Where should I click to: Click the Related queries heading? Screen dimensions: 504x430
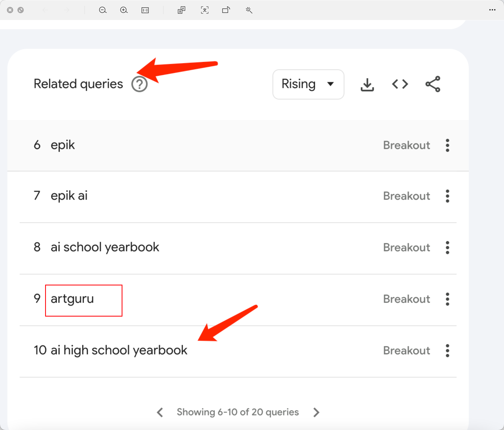point(78,84)
